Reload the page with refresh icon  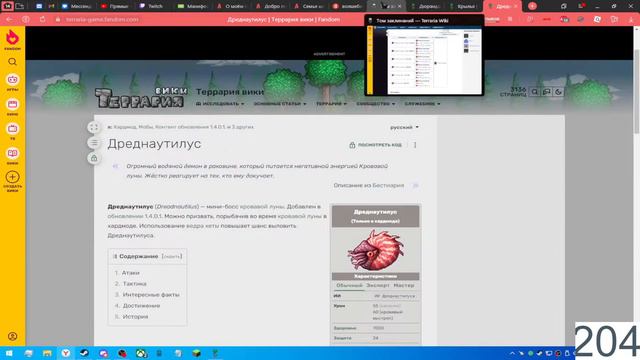click(x=42, y=19)
